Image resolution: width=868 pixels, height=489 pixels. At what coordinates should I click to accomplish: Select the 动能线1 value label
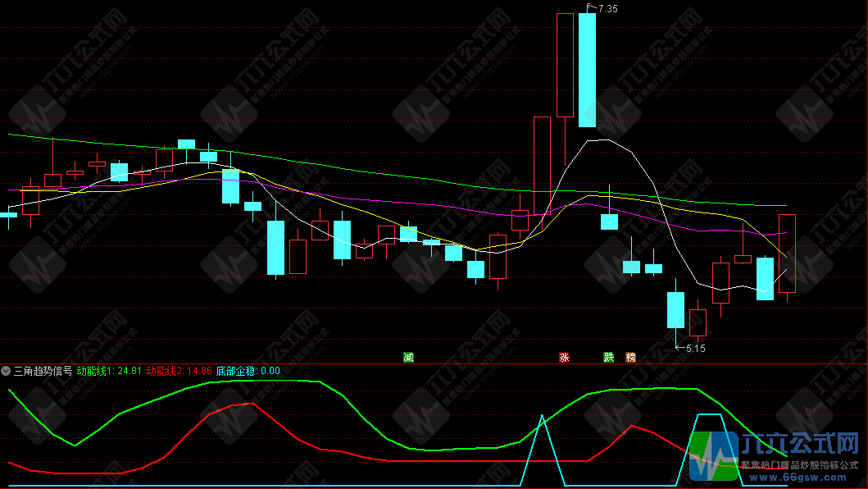[109, 371]
